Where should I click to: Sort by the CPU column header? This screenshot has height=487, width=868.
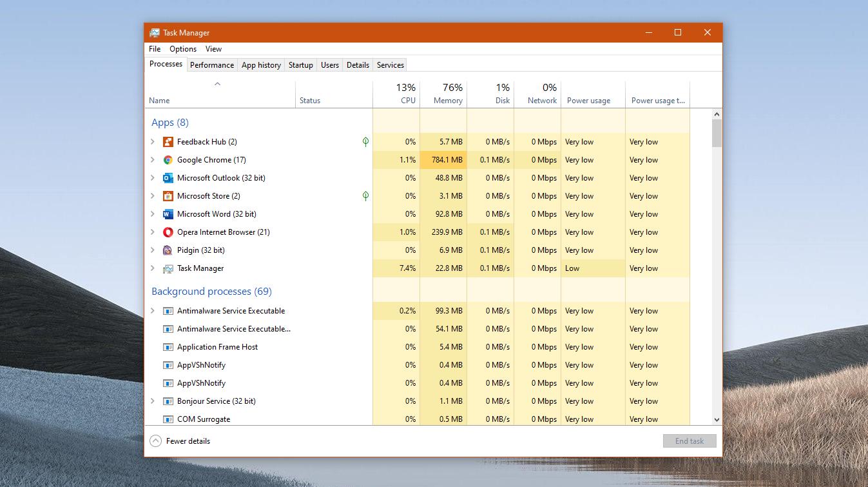point(396,94)
